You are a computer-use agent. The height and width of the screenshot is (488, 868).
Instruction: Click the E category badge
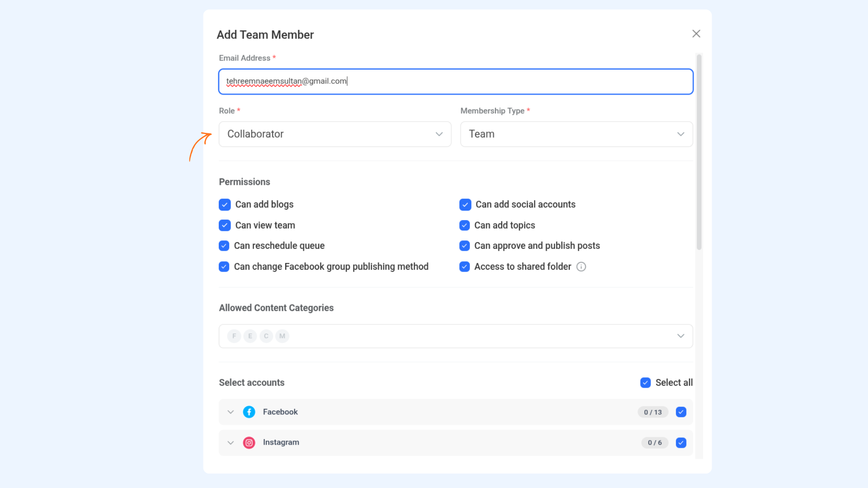pyautogui.click(x=250, y=336)
